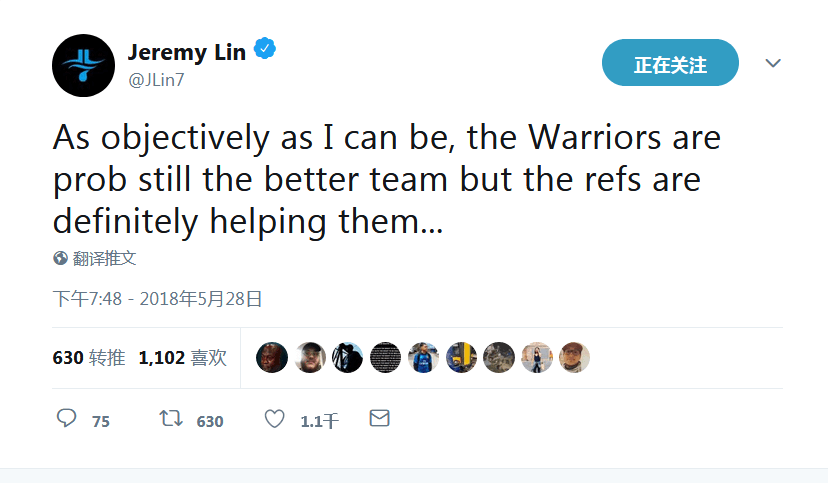The width and height of the screenshot is (828, 483).
Task: Click the 630 retweet count beside arrows
Action: 210,422
